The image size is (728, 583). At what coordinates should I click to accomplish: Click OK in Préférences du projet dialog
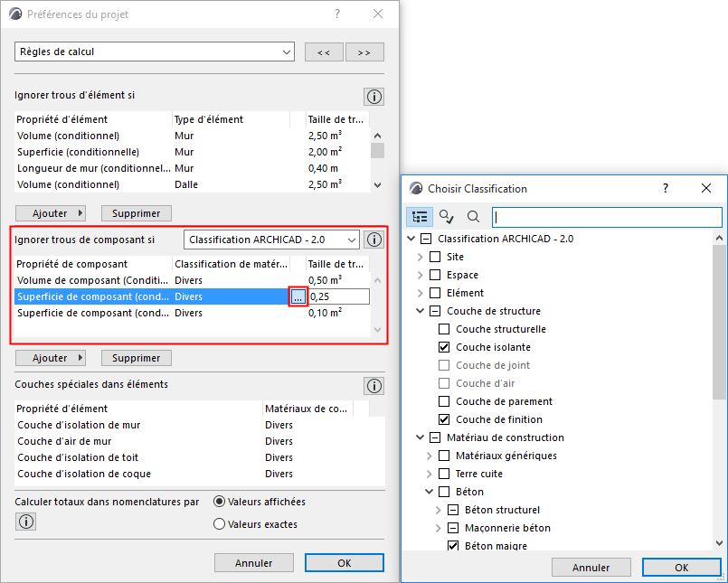point(344,562)
